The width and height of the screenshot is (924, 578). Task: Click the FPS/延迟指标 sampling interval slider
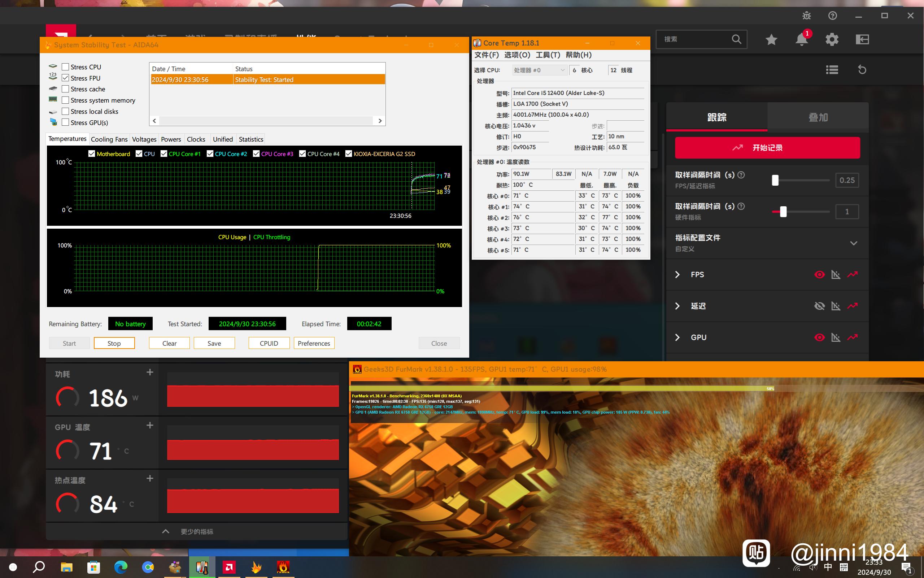click(800, 180)
